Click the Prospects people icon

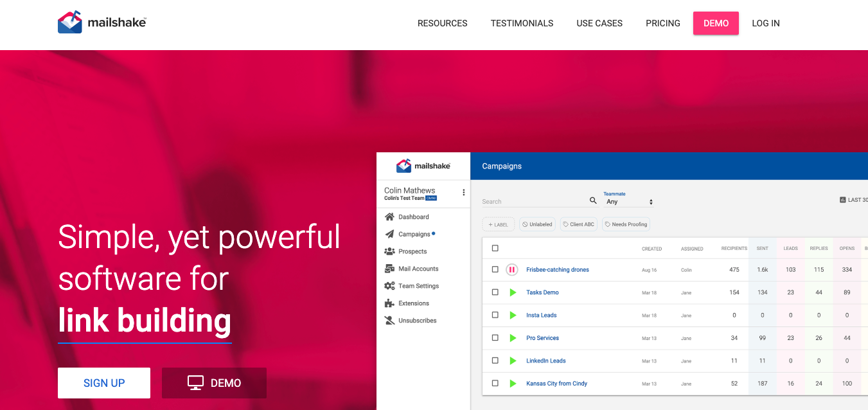[389, 252]
